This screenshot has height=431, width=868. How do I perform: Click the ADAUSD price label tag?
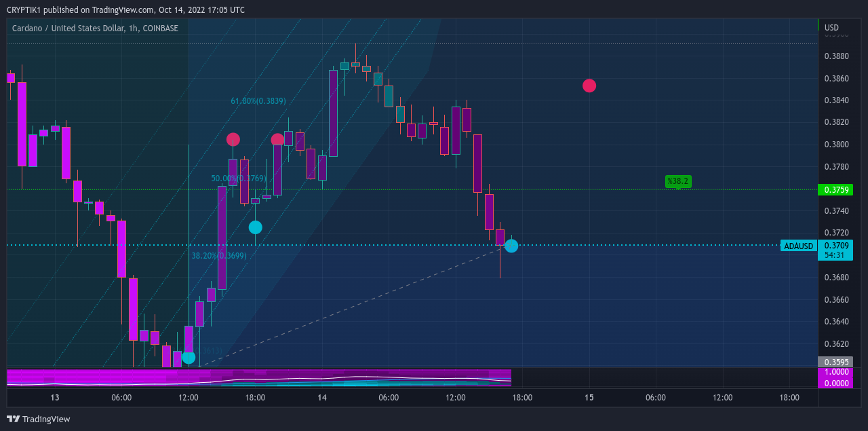pyautogui.click(x=798, y=246)
